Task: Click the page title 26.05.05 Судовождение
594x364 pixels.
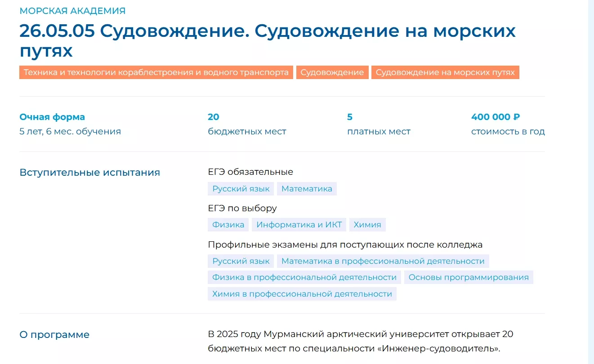Action: coord(268,40)
